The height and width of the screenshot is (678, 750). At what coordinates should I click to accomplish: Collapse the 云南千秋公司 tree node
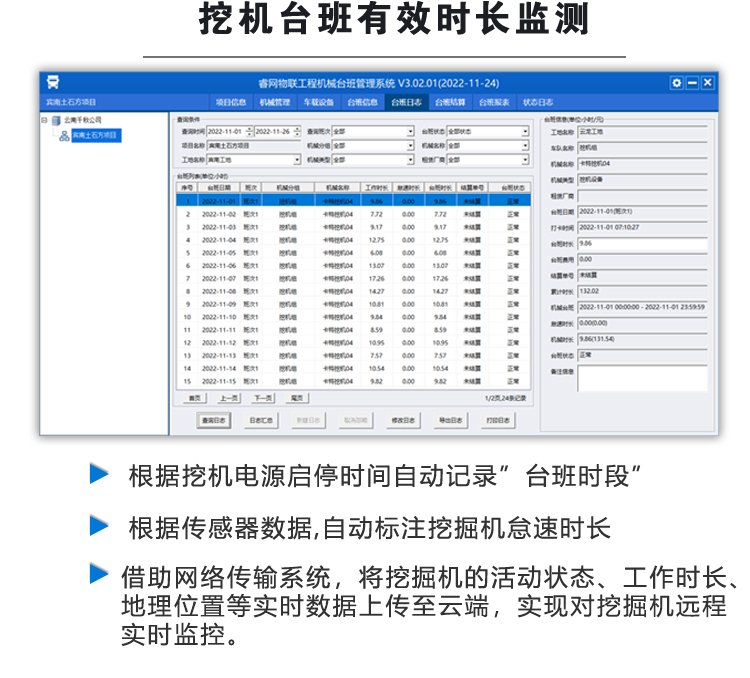tap(45, 120)
